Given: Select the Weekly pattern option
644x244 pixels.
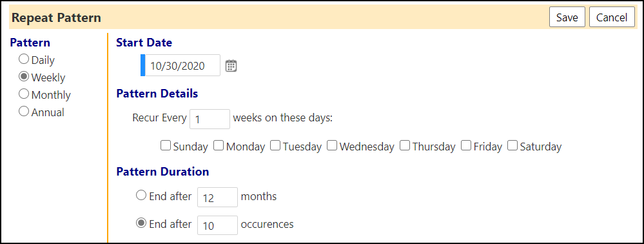Looking at the screenshot, I should coord(24,77).
